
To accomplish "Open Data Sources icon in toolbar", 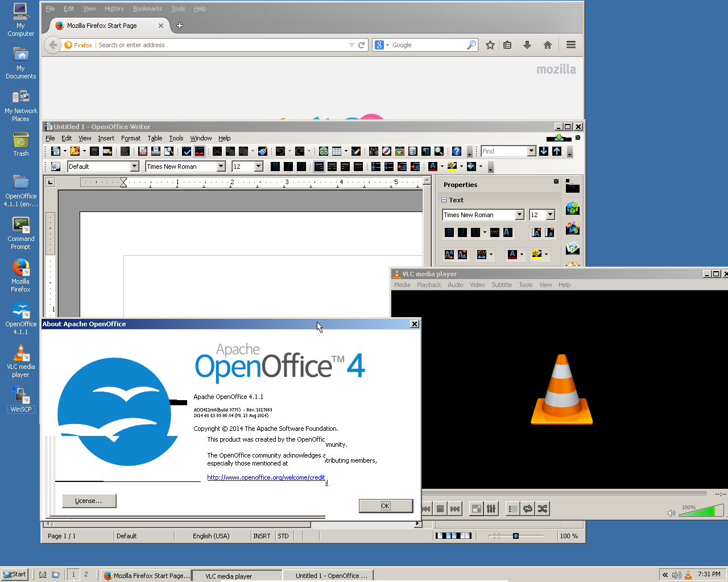I will pos(412,151).
